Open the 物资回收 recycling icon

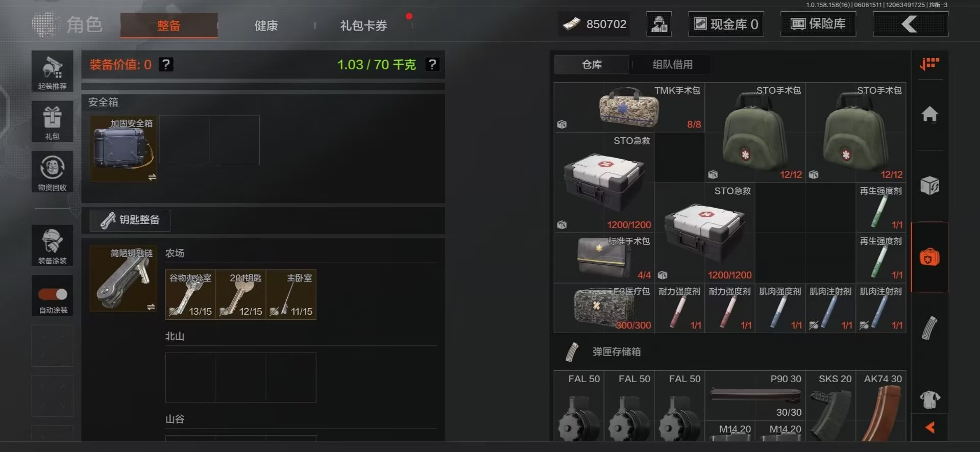[x=52, y=172]
